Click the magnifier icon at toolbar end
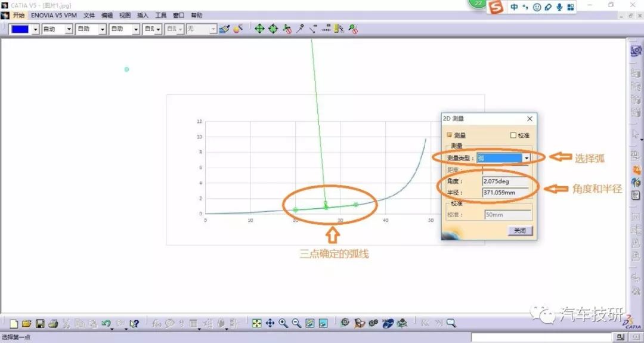 click(451, 323)
